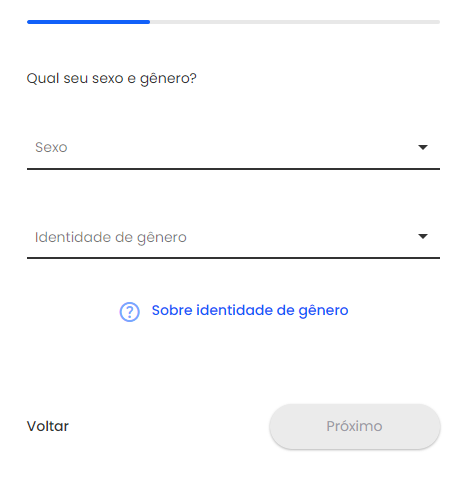Tap the circled question mark beside Sobre identidade
475x482 pixels.
coord(129,312)
